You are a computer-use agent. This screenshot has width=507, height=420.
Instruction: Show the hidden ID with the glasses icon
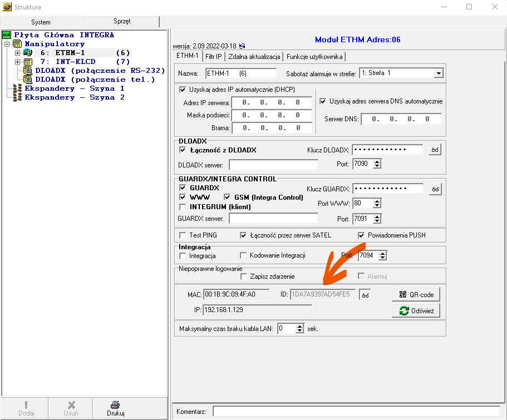(x=365, y=295)
